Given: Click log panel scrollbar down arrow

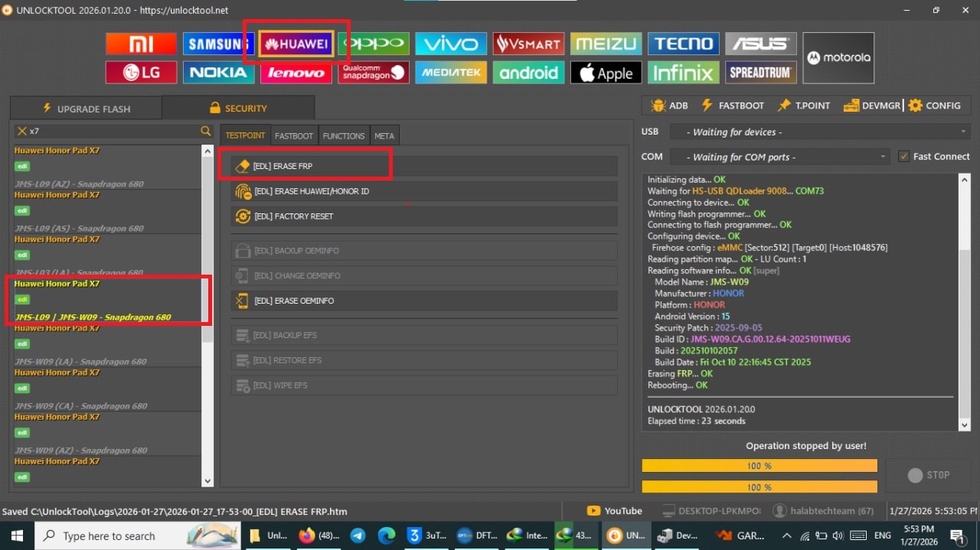Looking at the screenshot, I should coord(964,425).
